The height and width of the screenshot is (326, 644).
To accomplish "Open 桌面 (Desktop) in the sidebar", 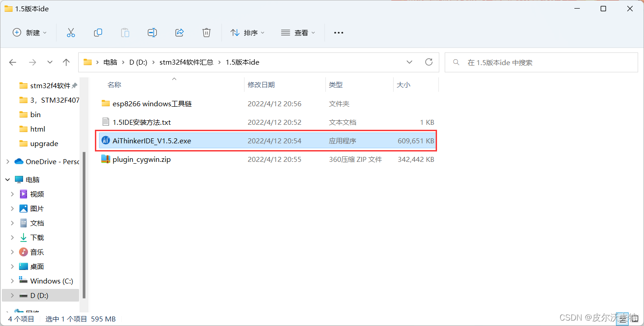I will coord(37,266).
